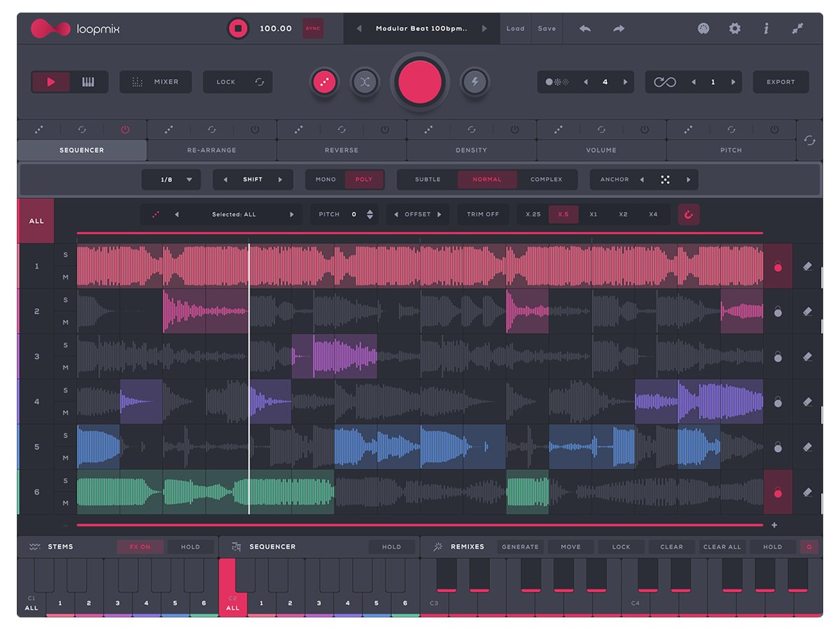Toggle the lock icon on track 1
840x630 pixels.
click(x=778, y=267)
